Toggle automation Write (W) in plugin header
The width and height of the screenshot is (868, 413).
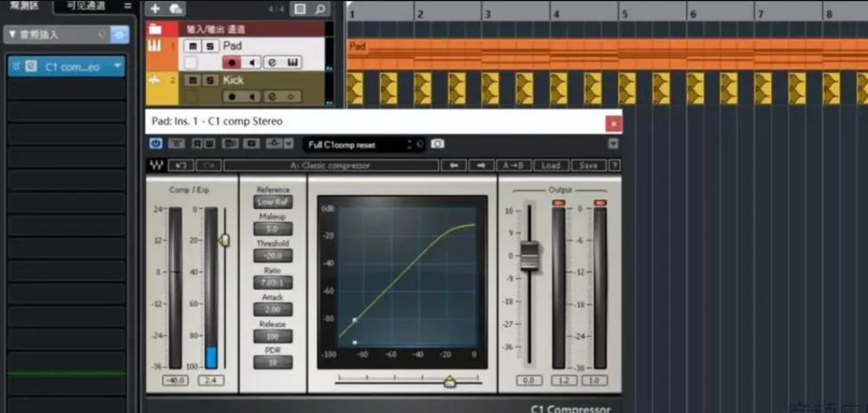coord(209,143)
